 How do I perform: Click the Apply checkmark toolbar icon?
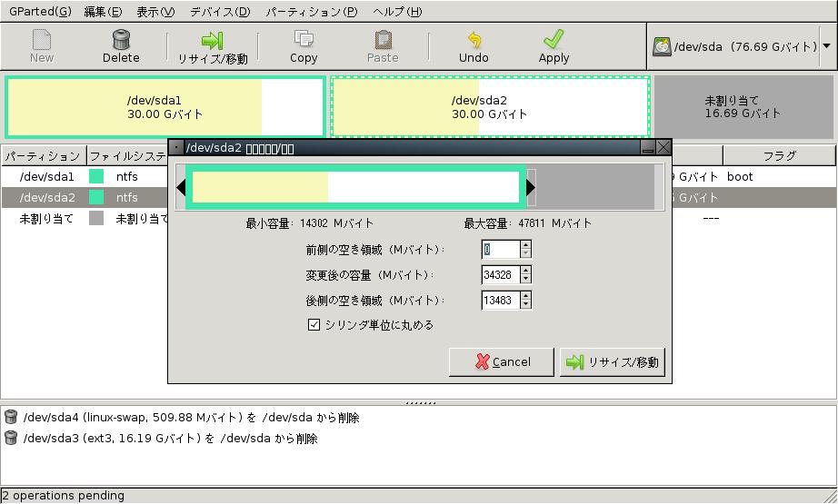[x=554, y=40]
